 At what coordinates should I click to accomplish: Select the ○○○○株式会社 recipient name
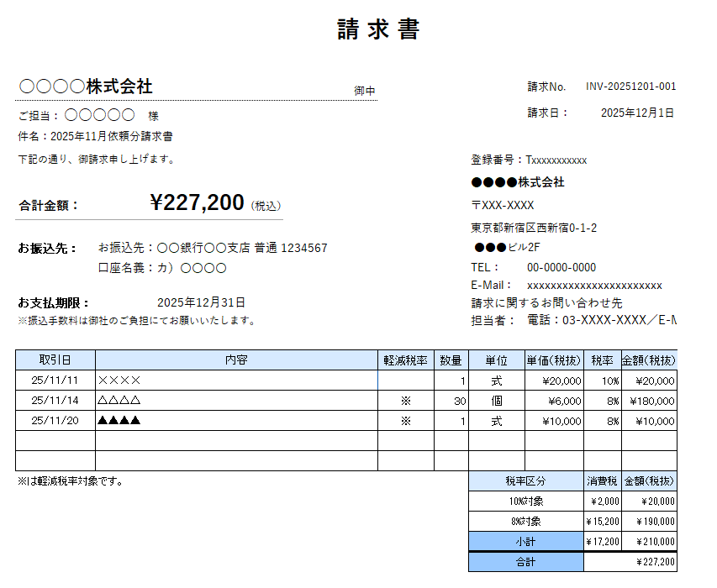86,87
